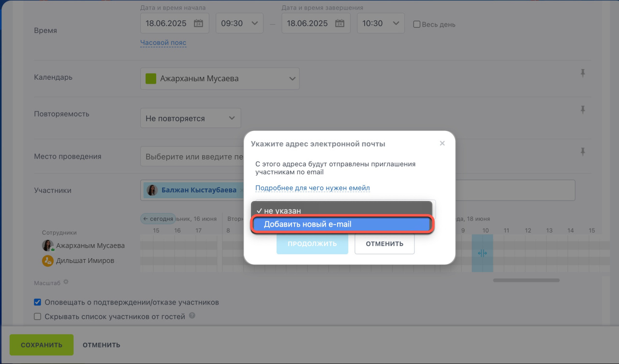Pin the Повторяемость field with pushpin icon
The width and height of the screenshot is (619, 364).
click(x=583, y=109)
